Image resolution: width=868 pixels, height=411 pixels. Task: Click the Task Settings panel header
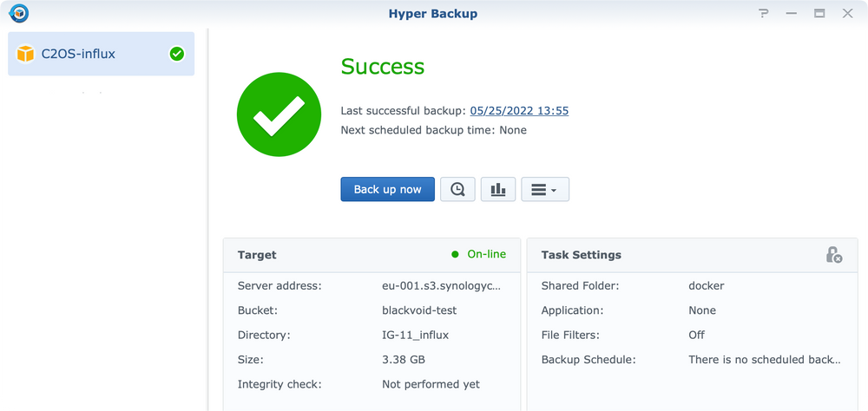click(692, 255)
